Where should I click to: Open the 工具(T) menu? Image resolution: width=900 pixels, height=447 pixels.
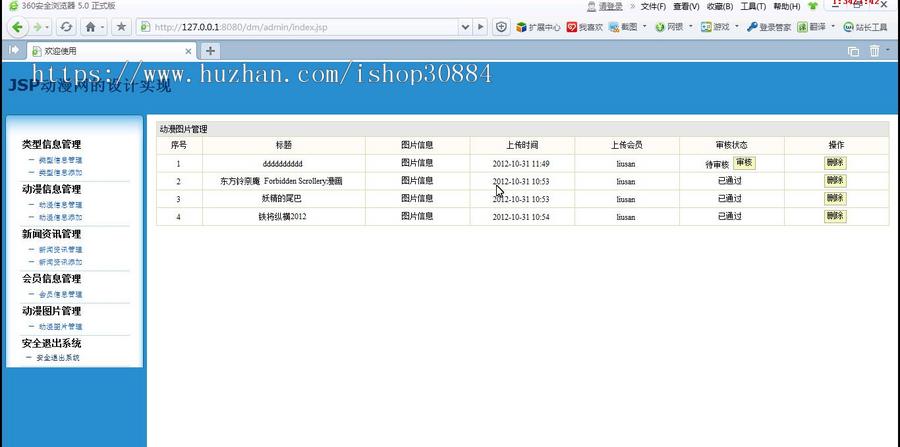point(753,6)
